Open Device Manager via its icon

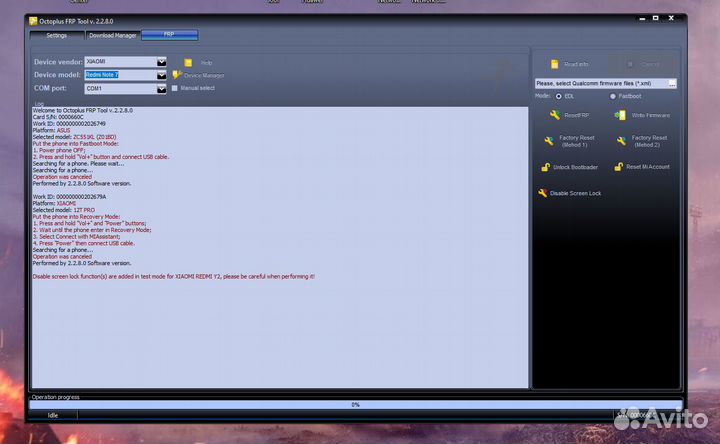(x=177, y=75)
